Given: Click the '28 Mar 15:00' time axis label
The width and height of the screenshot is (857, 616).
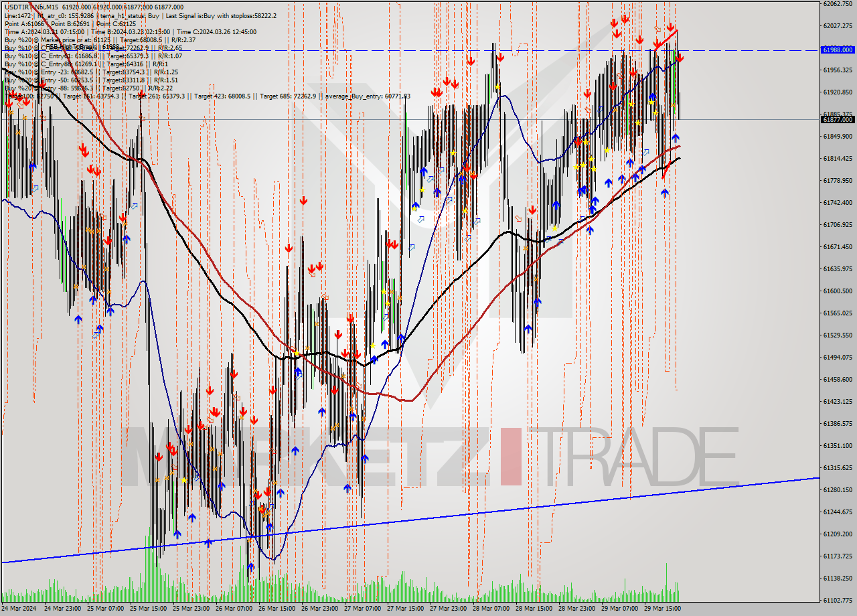Looking at the screenshot, I should pos(534,609).
